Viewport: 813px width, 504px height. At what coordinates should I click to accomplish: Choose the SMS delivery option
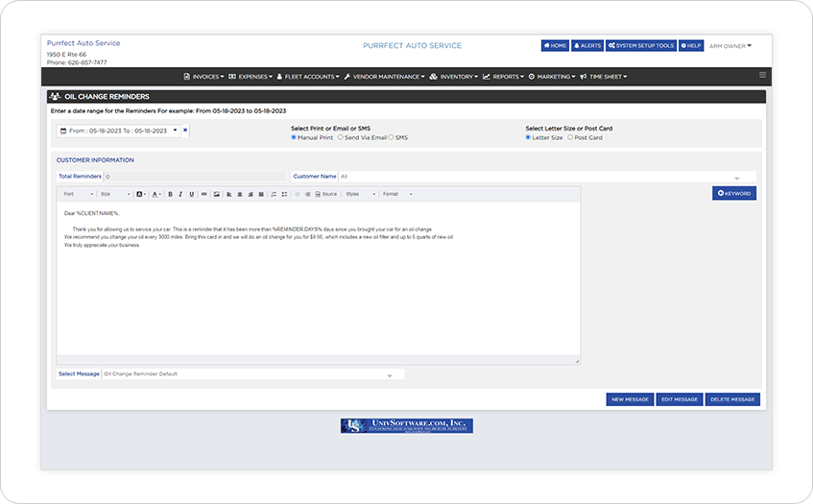391,137
